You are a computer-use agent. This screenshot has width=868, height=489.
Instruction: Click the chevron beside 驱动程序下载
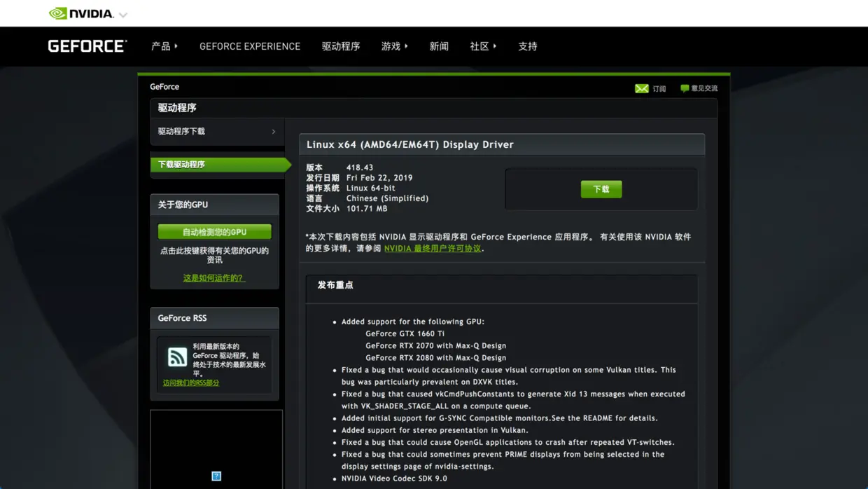click(274, 132)
